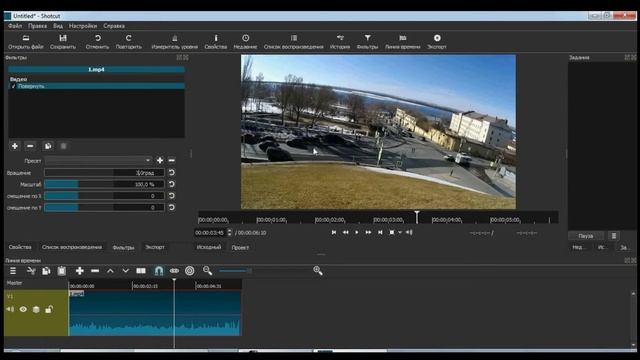Viewport: 640px width, 360px height.
Task: Skip to start of the video
Action: pyautogui.click(x=333, y=232)
